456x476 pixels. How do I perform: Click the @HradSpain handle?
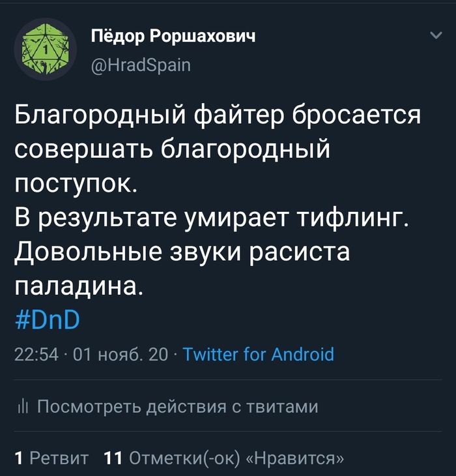[141, 65]
